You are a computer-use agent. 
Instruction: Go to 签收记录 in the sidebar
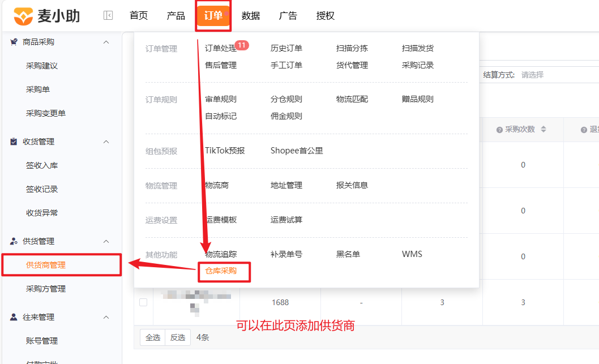coord(42,189)
